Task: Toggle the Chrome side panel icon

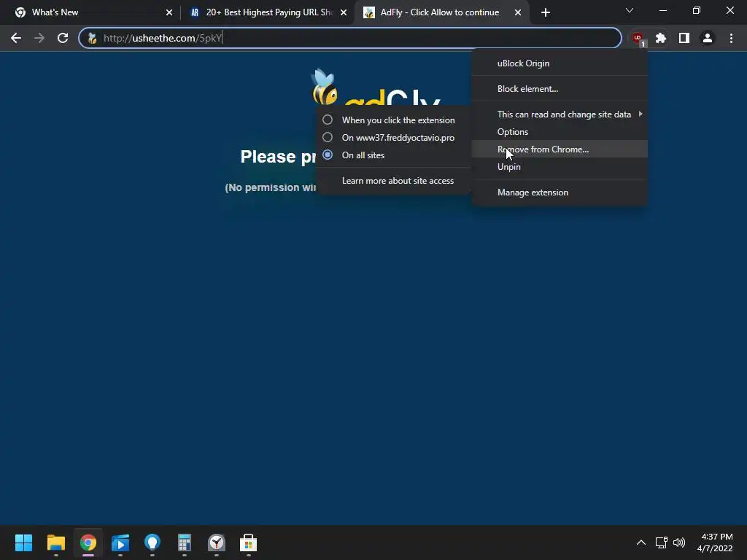Action: tap(684, 38)
